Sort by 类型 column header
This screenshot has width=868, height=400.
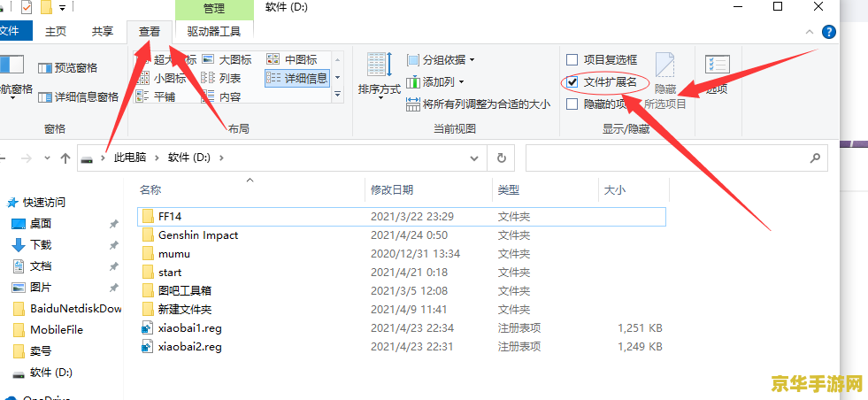click(545, 190)
